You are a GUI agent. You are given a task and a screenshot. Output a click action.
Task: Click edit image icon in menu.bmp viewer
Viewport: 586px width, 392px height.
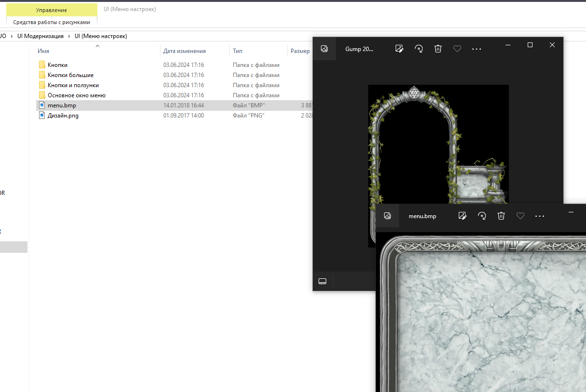[463, 216]
